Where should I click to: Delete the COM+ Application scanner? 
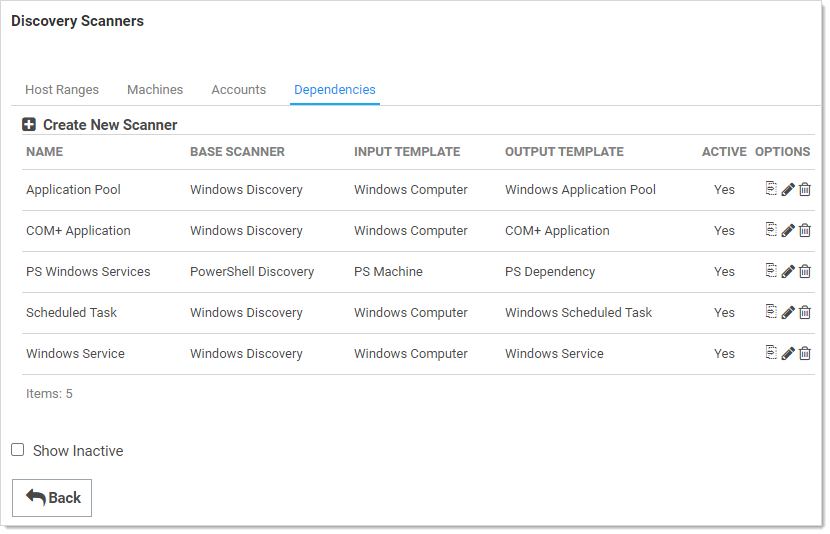tap(805, 231)
